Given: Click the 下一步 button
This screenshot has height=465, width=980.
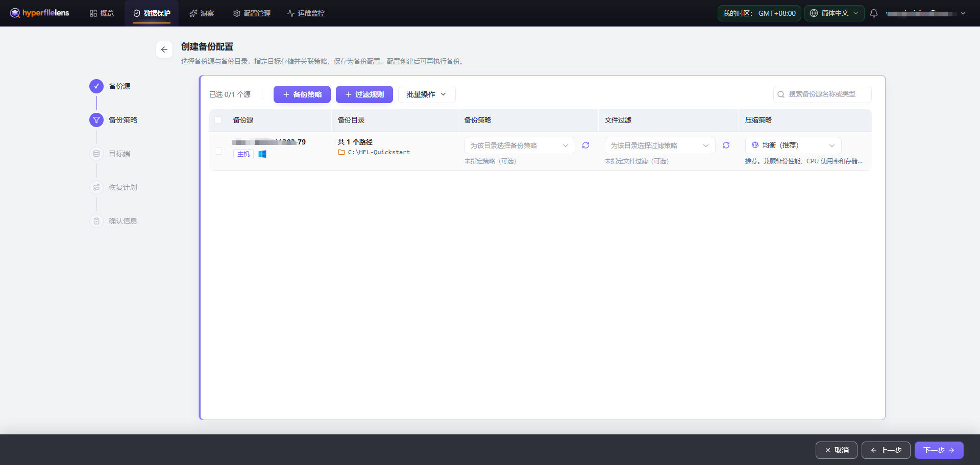Looking at the screenshot, I should pos(939,450).
